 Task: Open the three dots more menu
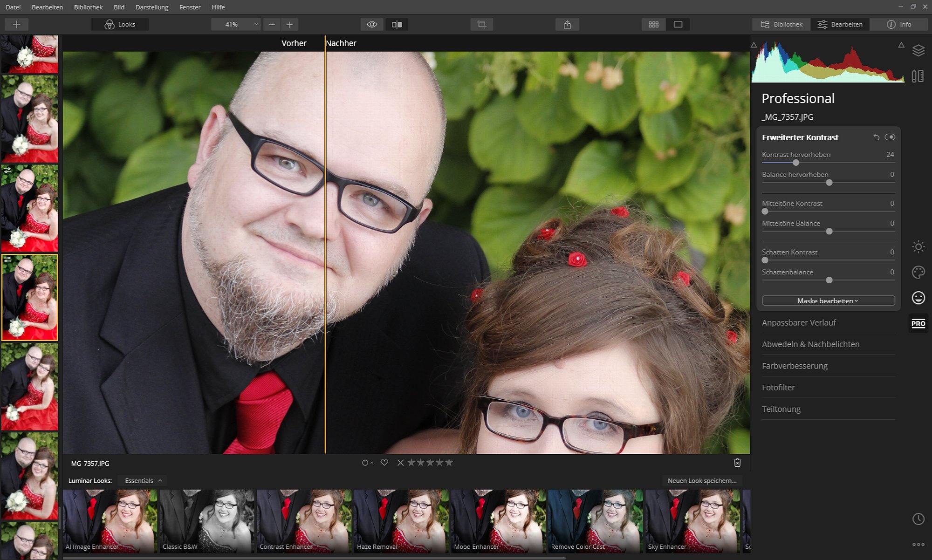[918, 544]
